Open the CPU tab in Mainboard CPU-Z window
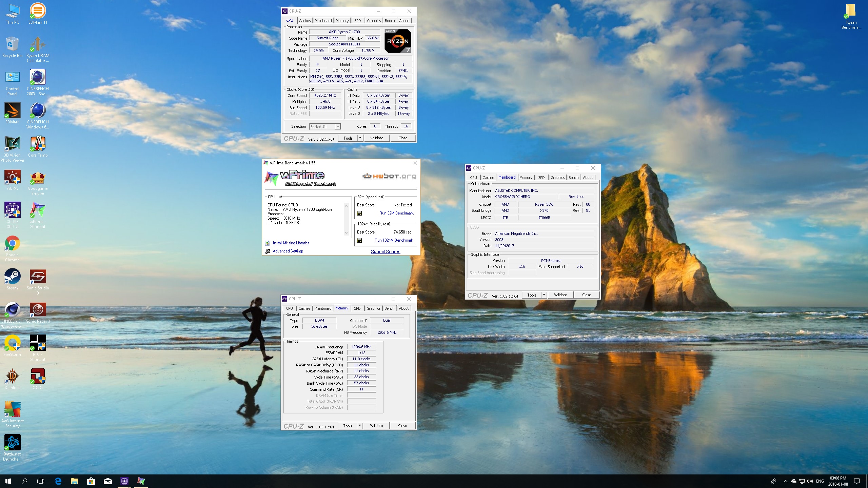 pyautogui.click(x=473, y=178)
